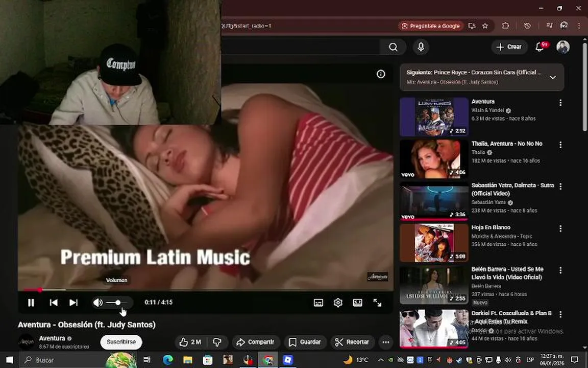The width and height of the screenshot is (588, 368).
Task: Open Belén Barrera Usted Se Me Llevó la Vida
Action: [507, 273]
